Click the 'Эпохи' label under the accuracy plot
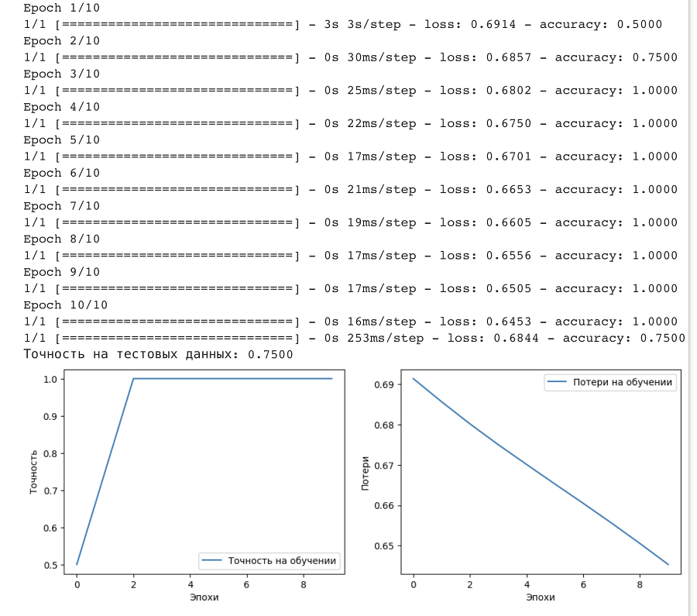697x616 pixels. pos(204,597)
